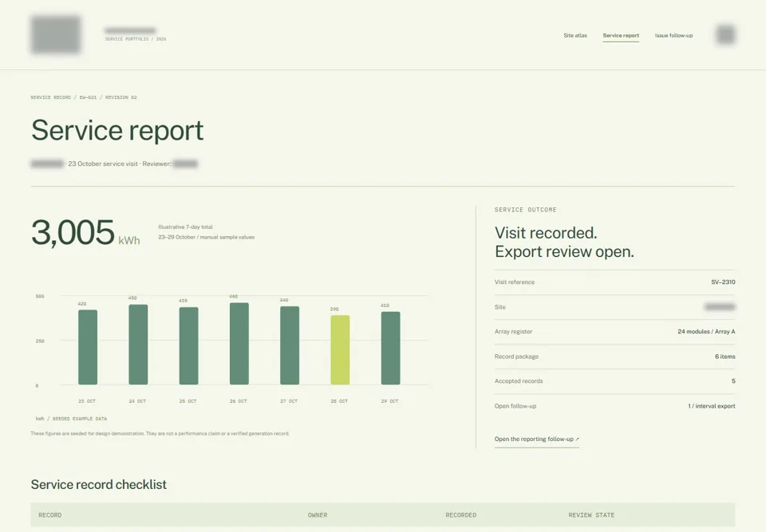Click the '250' y-axis label
The height and width of the screenshot is (532, 766).
40,341
